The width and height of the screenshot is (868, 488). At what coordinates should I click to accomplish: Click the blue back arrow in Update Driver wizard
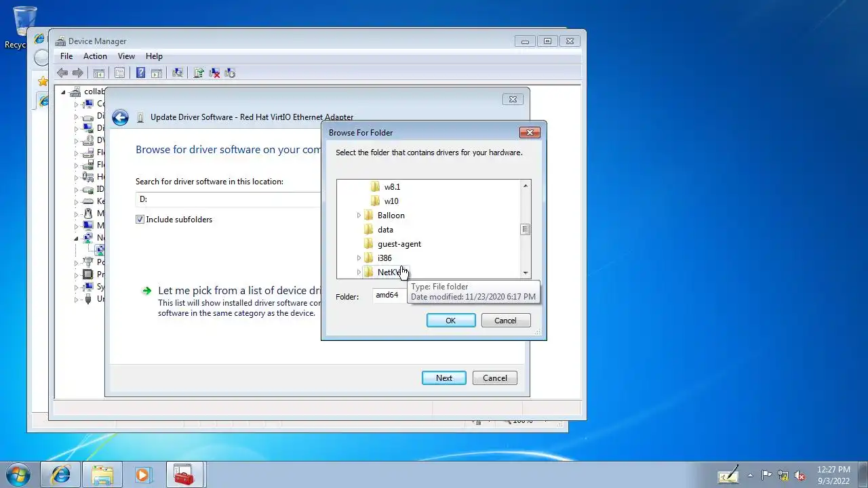pos(120,117)
